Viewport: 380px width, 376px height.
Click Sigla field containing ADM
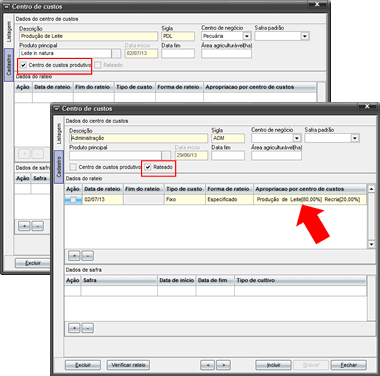click(x=228, y=138)
